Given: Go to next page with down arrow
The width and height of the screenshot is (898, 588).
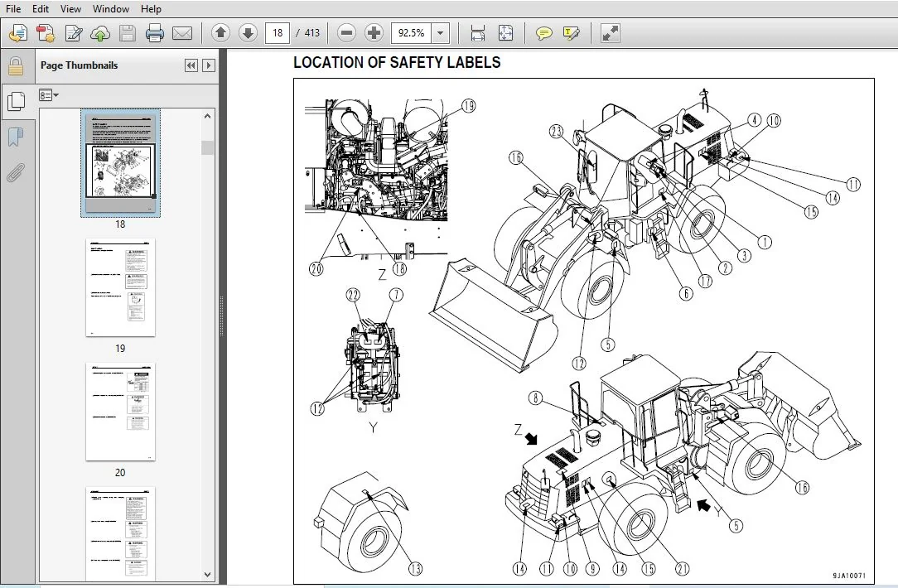Looking at the screenshot, I should [x=248, y=33].
